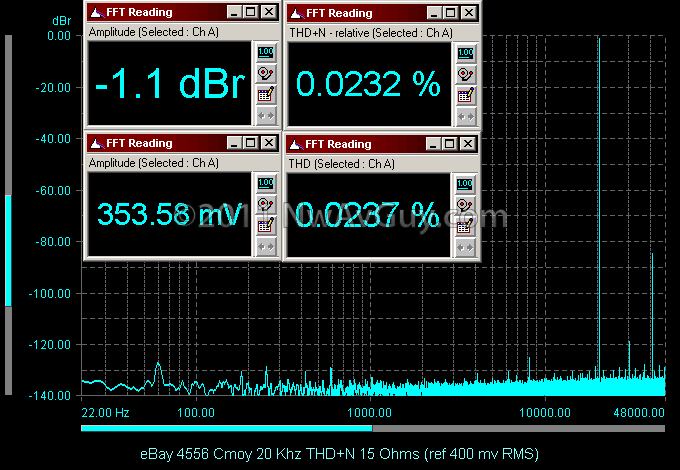The width and height of the screenshot is (680, 470).
Task: Close the THD+N relative FFT Reading window
Action: 469,13
